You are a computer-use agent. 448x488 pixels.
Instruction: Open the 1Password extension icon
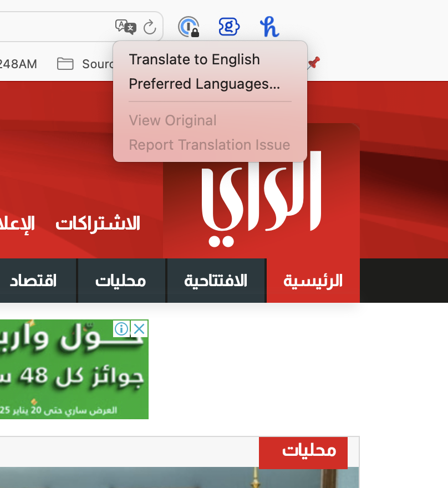coord(189,27)
